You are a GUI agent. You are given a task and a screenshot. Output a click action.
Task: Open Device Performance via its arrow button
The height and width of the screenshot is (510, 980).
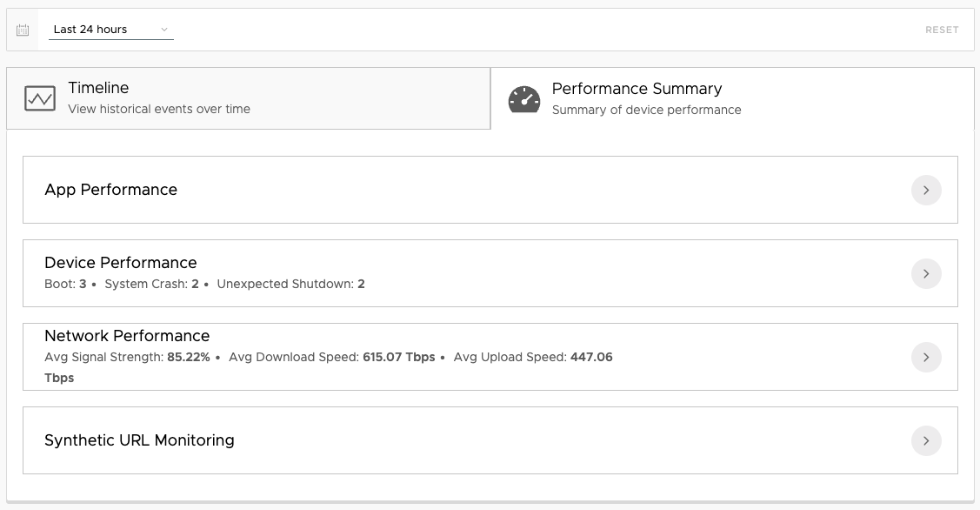coord(926,273)
